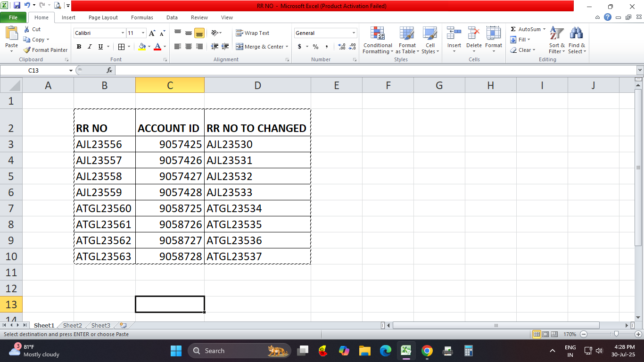This screenshot has width=644, height=362.
Task: Click the Find & Select binoculars icon
Action: (576, 34)
